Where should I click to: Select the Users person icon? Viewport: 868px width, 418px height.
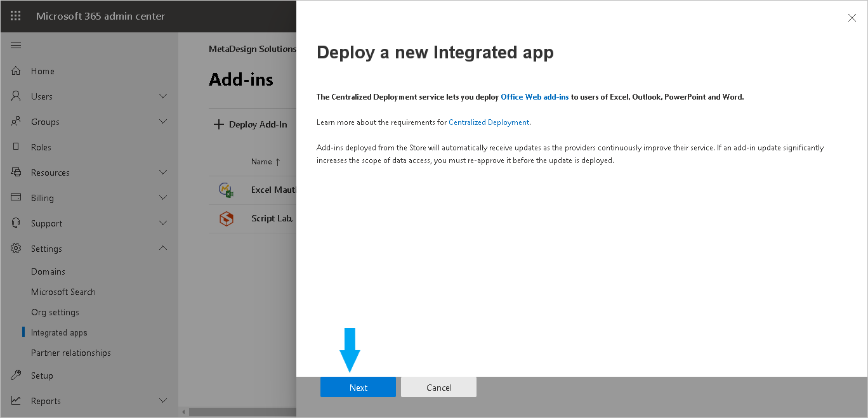(x=16, y=96)
